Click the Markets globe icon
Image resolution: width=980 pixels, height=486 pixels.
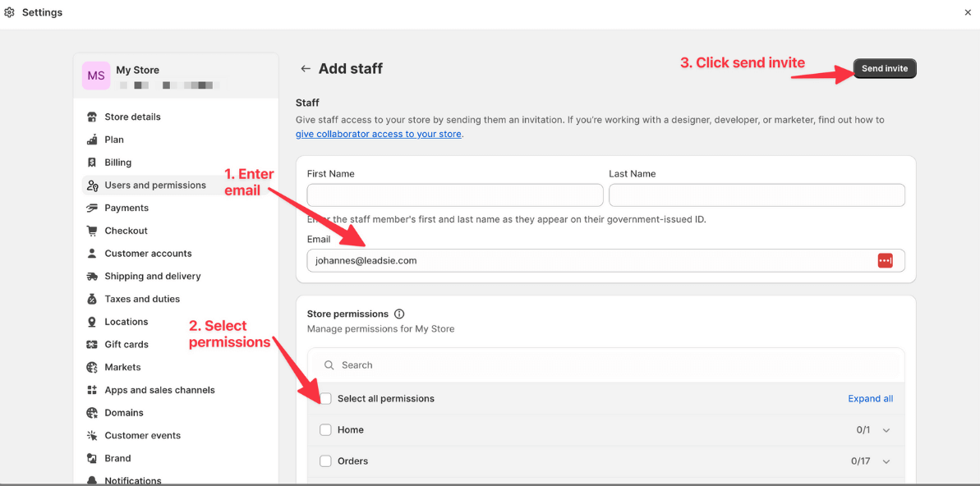point(90,367)
